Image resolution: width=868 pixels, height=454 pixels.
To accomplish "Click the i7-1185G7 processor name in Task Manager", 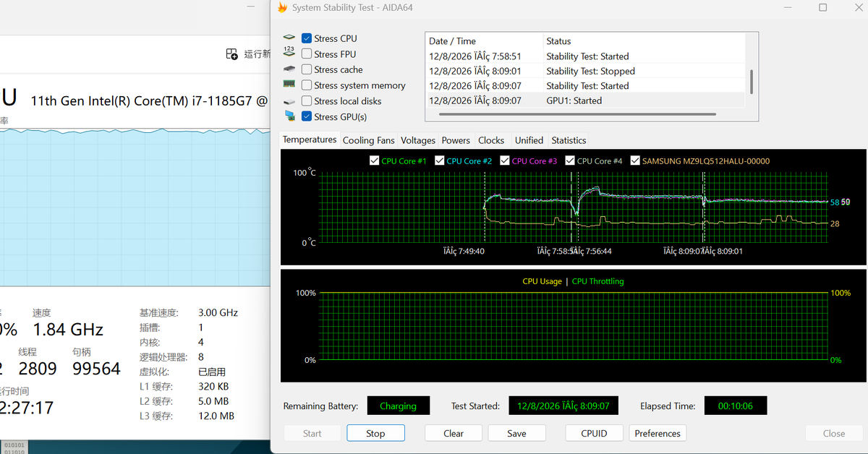I will coord(149,101).
